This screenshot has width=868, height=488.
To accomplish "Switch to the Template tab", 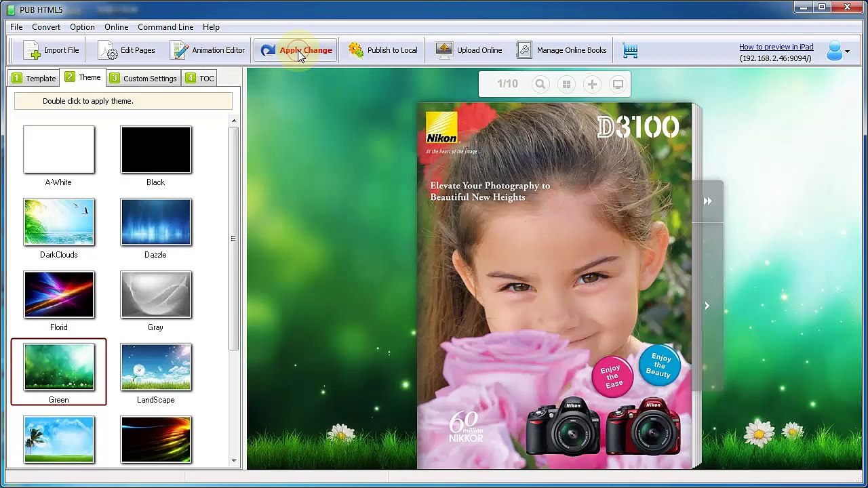I will coord(34,78).
